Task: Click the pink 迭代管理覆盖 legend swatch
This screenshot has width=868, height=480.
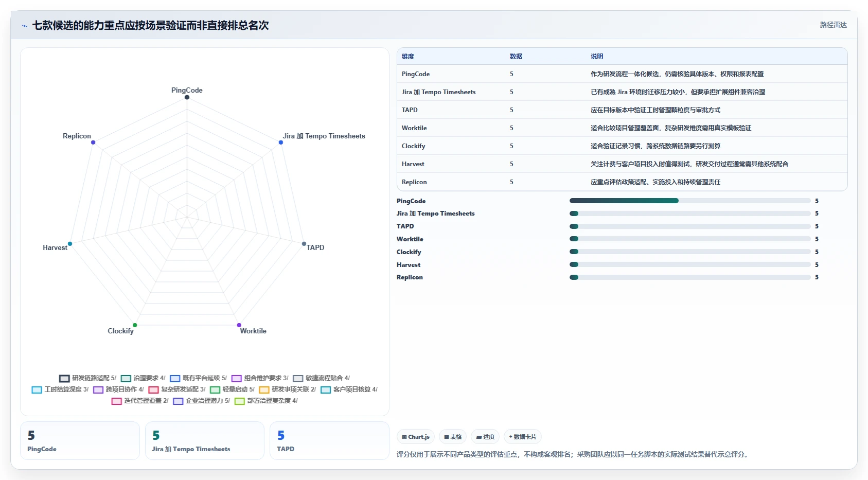Action: [x=117, y=401]
